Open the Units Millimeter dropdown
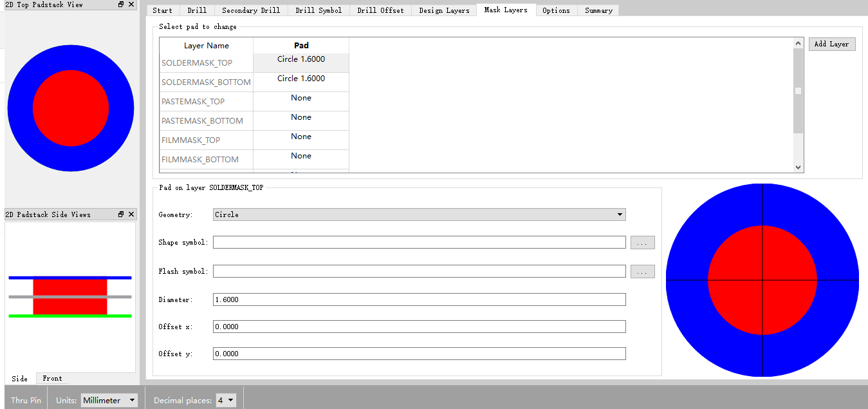 click(109, 400)
